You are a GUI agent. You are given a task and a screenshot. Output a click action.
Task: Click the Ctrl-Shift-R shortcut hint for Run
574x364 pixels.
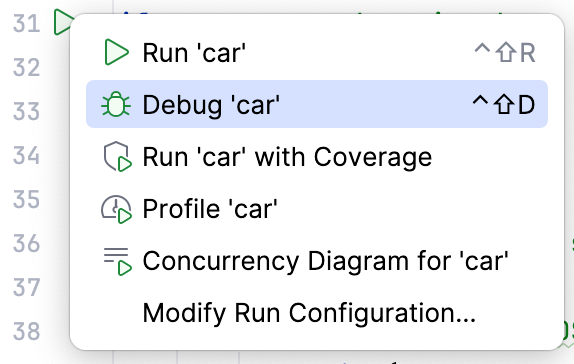[x=505, y=53]
